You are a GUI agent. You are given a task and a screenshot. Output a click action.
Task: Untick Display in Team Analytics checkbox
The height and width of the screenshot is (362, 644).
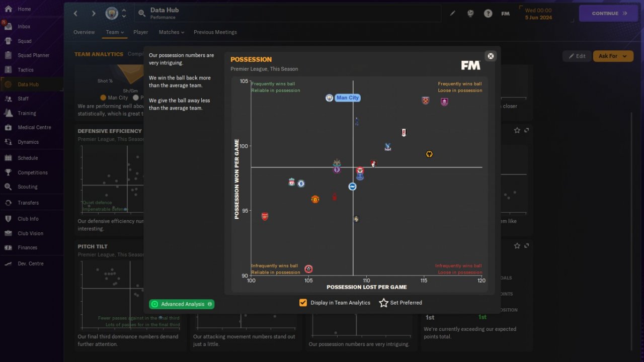[303, 303]
